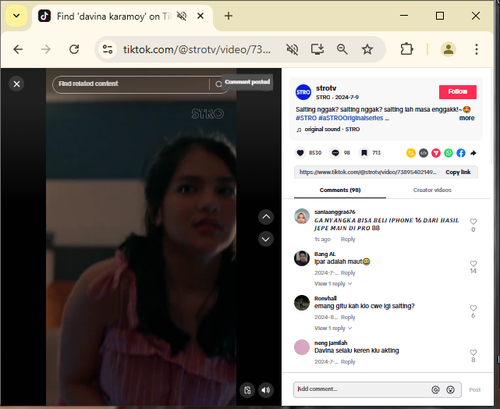Copy the video link

[x=458, y=172]
